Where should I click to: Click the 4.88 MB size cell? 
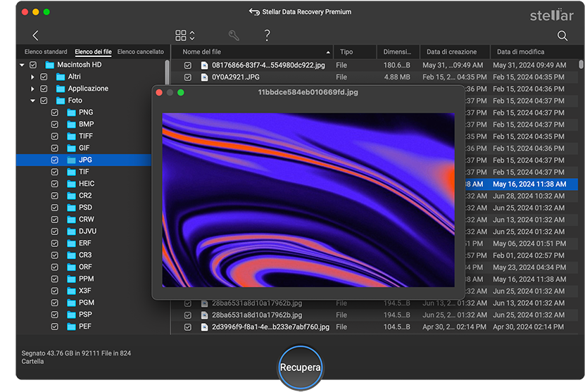tap(397, 77)
